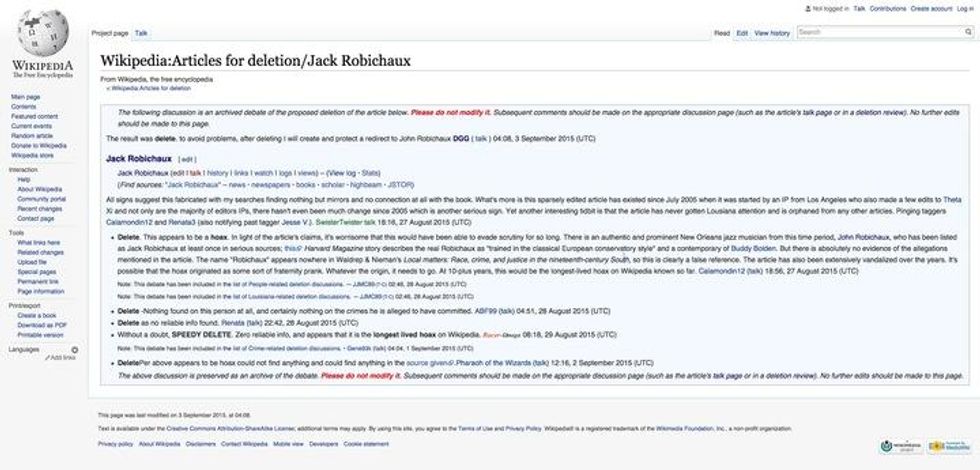Click the search magnifier icon
The height and width of the screenshot is (470, 980).
point(968,32)
